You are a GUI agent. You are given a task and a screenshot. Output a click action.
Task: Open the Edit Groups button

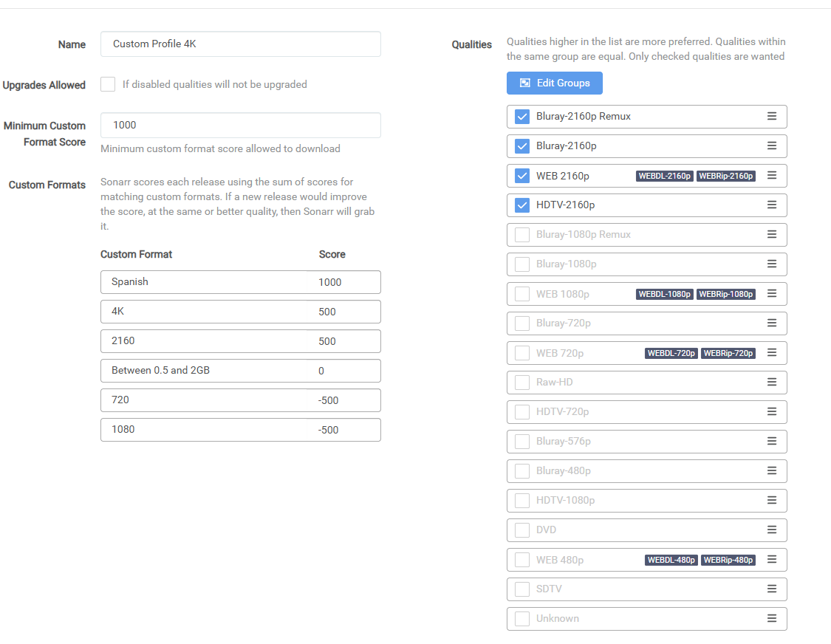(554, 83)
